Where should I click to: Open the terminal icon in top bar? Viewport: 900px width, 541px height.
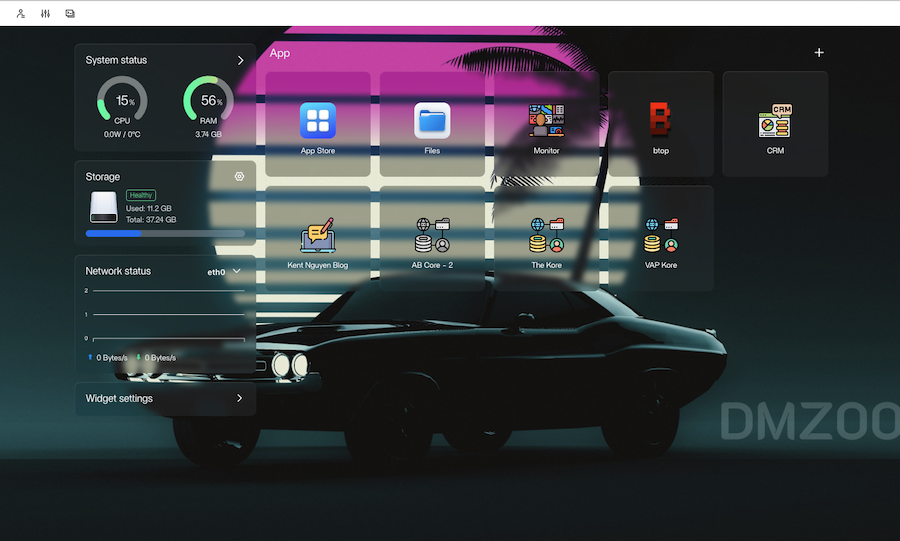click(70, 13)
